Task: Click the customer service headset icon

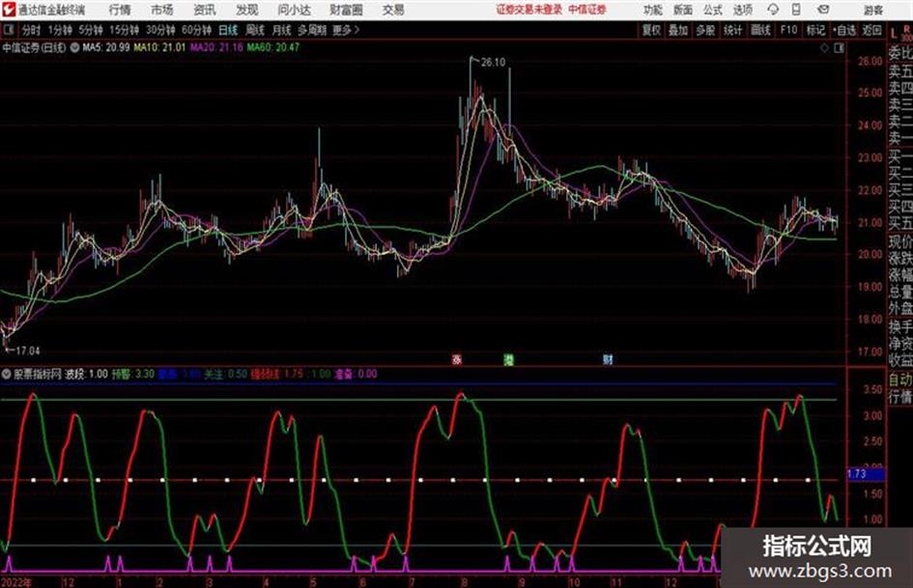Action: 773,10
